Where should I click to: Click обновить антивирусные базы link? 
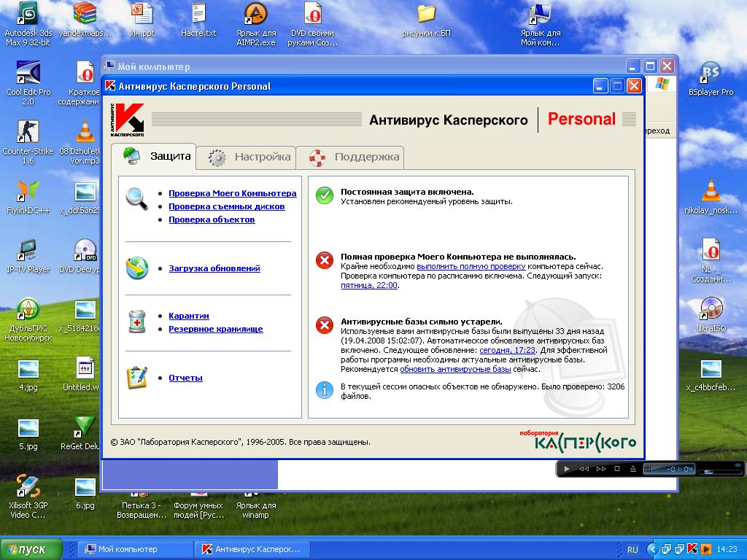click(455, 369)
